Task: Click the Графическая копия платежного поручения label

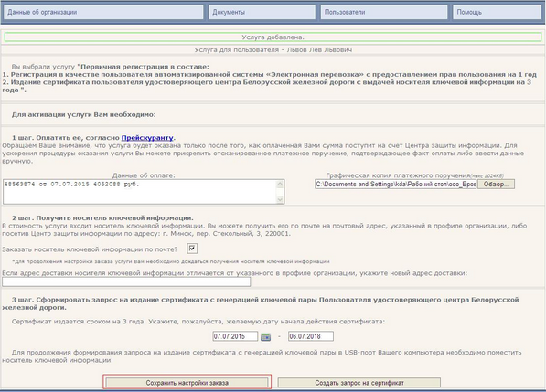Action: (x=414, y=175)
